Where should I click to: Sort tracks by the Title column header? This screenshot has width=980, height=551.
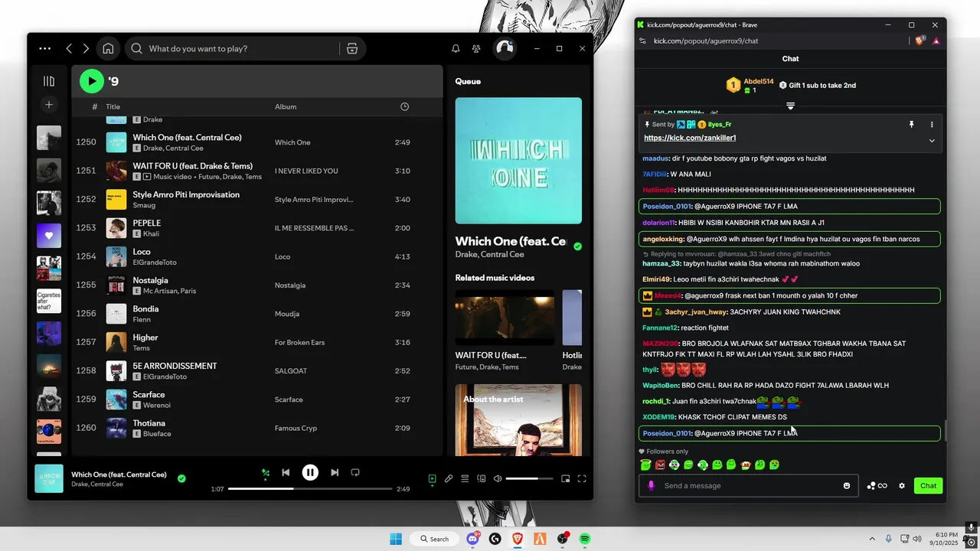tap(113, 106)
